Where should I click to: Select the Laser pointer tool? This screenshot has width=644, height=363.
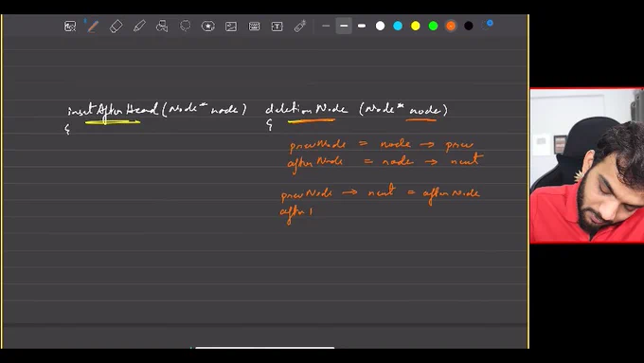(300, 27)
